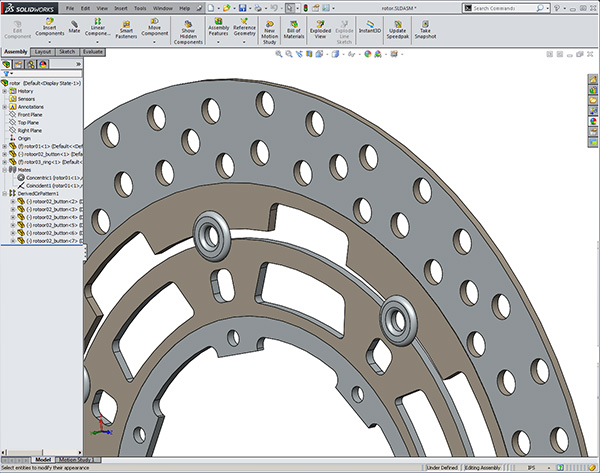Image resolution: width=600 pixels, height=473 pixels.
Task: Save the assembly with the disk icon
Action: [x=243, y=8]
